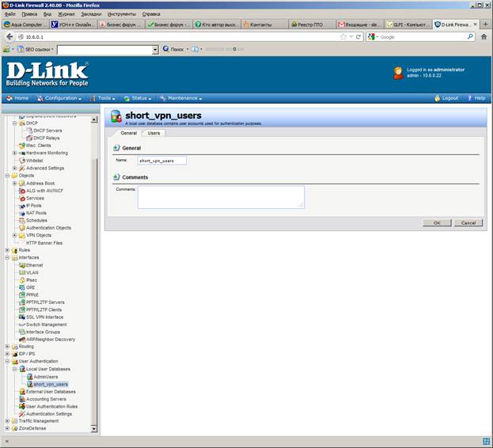Select the ARP/Neighbor Discovery icon

click(22, 340)
